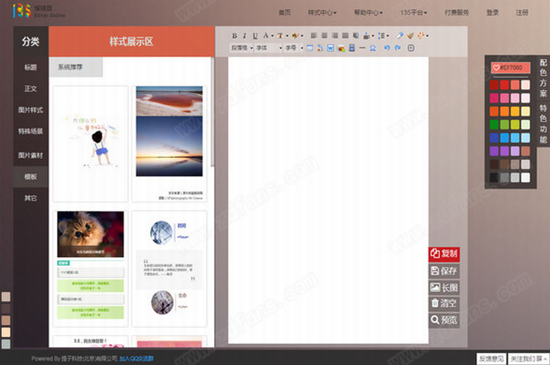Justify text alignment
Screen dimensions: 550x365
(x=345, y=35)
